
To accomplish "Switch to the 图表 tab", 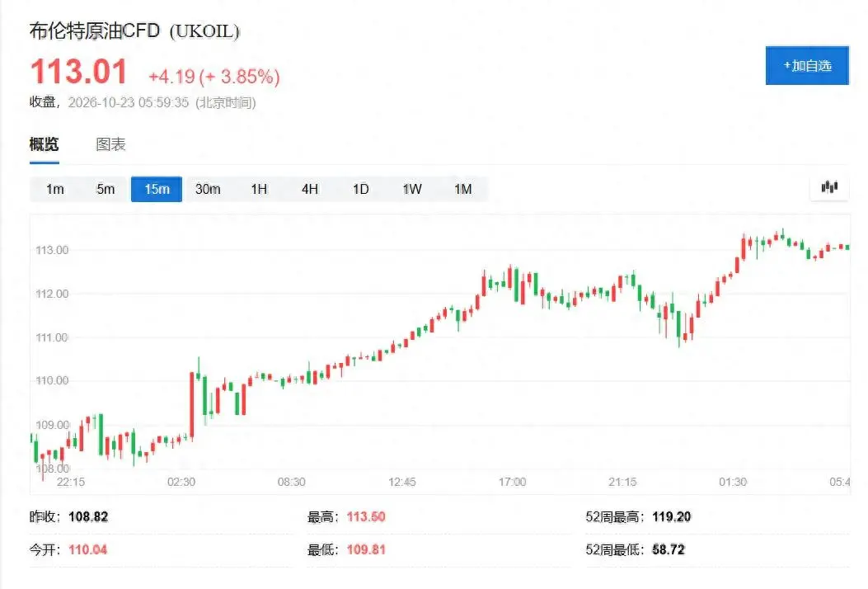I will (x=110, y=144).
